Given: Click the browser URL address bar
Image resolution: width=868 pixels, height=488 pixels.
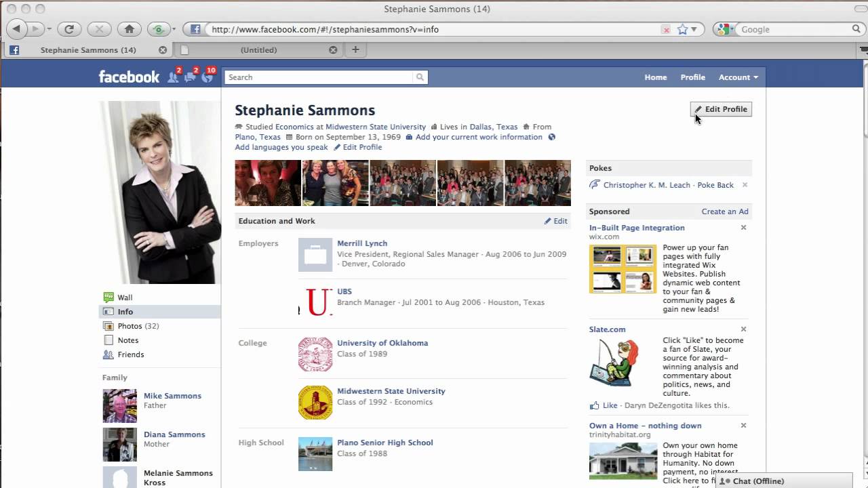Looking at the screenshot, I should [434, 29].
